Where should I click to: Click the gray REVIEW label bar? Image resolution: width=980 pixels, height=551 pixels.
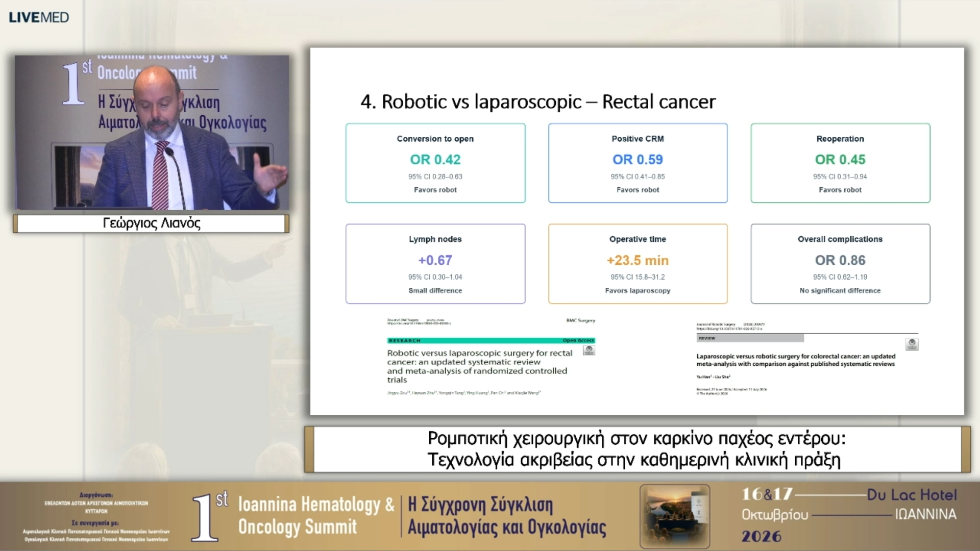(x=750, y=338)
